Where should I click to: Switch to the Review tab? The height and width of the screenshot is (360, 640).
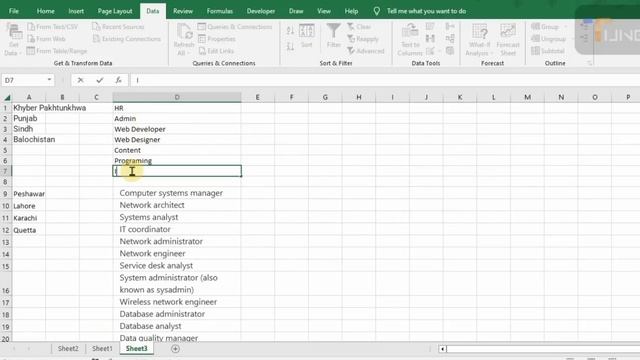click(x=182, y=11)
